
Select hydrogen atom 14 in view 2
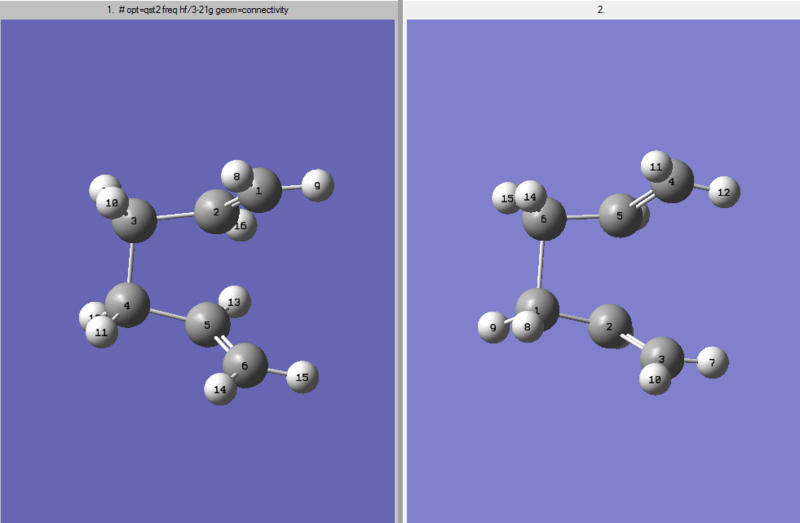530,196
